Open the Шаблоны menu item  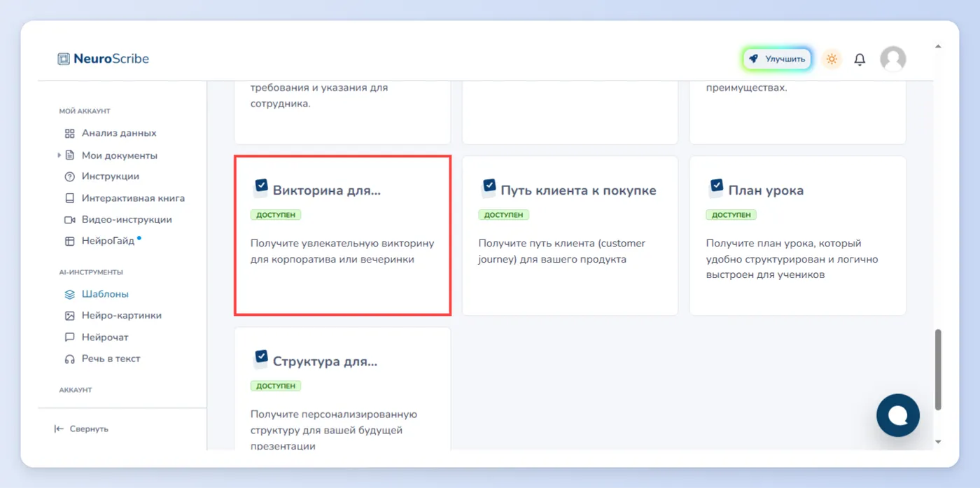point(105,294)
